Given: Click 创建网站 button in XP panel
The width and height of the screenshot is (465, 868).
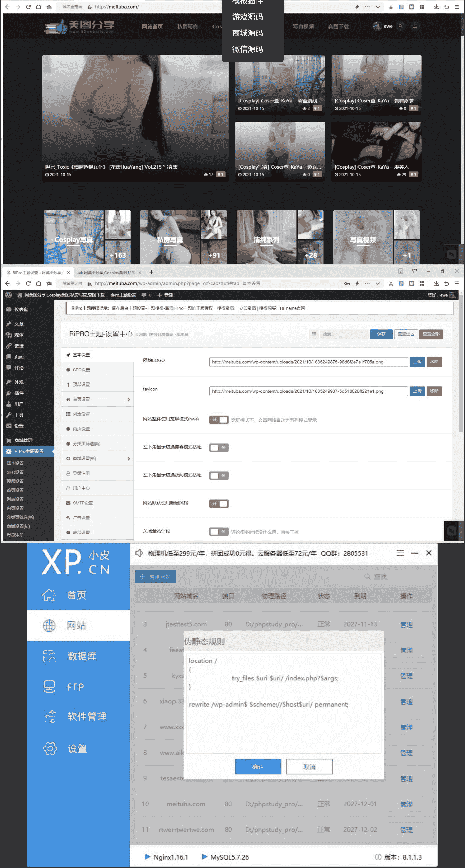Looking at the screenshot, I should pos(155,576).
